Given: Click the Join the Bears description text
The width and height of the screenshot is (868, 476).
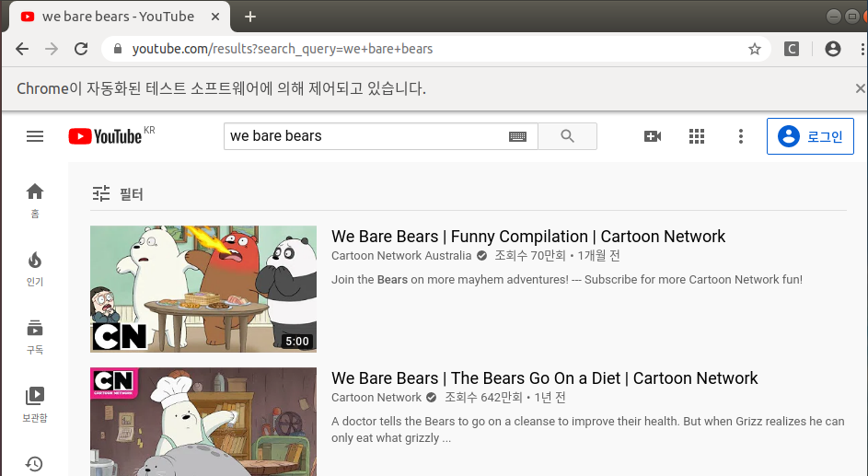Looking at the screenshot, I should 567,280.
